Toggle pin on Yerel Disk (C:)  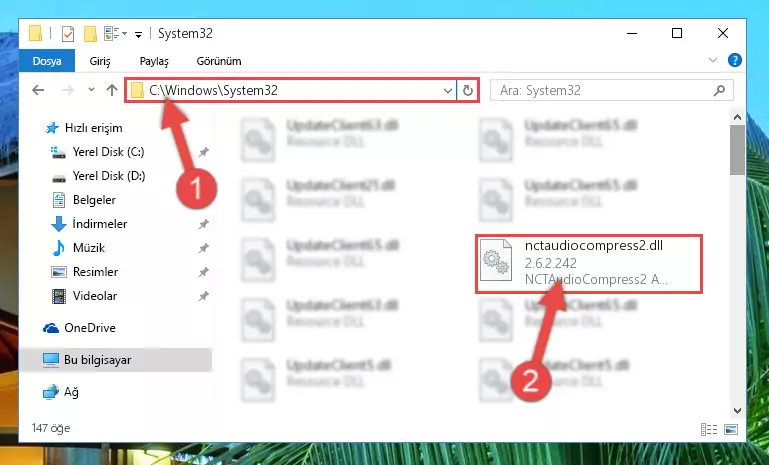(203, 152)
